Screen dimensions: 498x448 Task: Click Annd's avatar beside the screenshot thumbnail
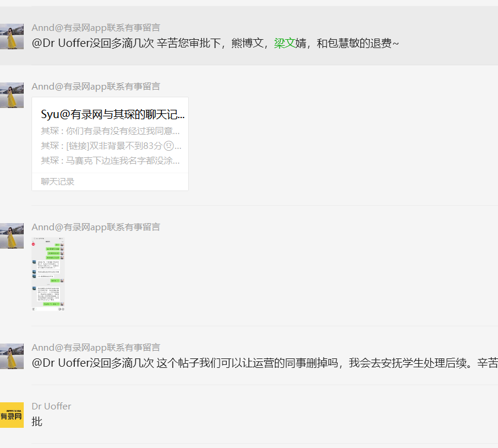pos(12,236)
